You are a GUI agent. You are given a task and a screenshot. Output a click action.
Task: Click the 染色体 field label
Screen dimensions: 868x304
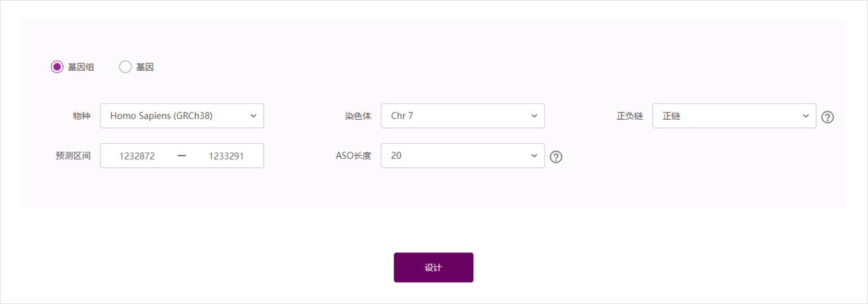click(x=358, y=116)
